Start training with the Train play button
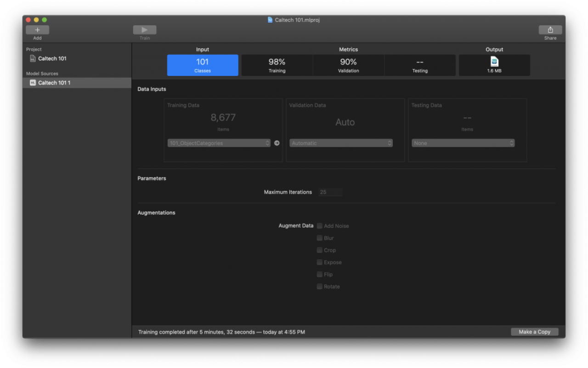Viewport: 588px width, 368px height. [x=145, y=30]
